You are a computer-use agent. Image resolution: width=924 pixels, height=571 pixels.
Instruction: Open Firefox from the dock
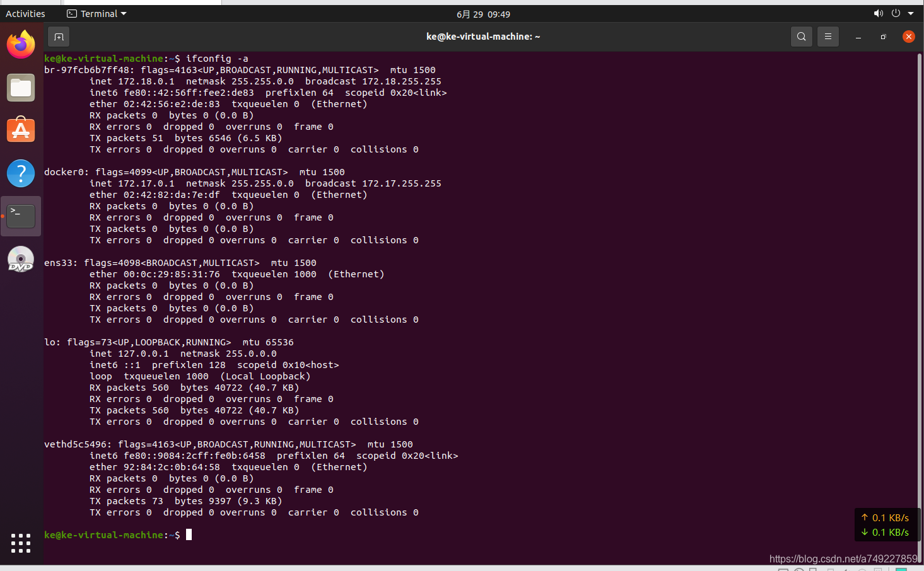click(x=21, y=45)
